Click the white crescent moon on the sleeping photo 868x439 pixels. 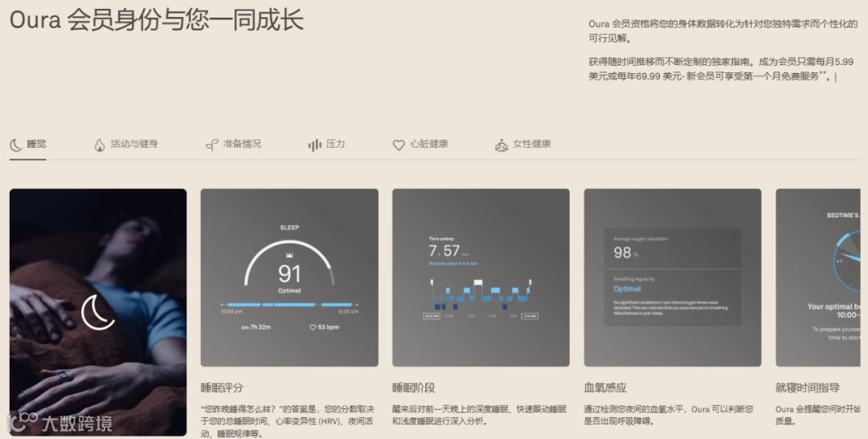coord(98,312)
